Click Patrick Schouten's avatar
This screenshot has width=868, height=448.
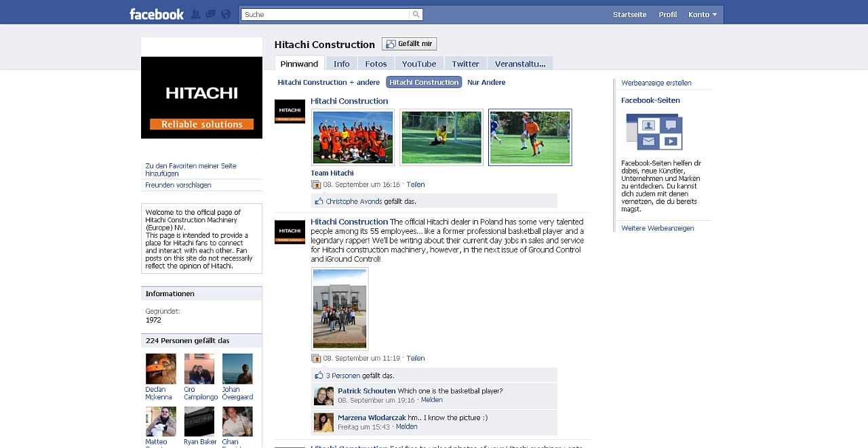[323, 396]
